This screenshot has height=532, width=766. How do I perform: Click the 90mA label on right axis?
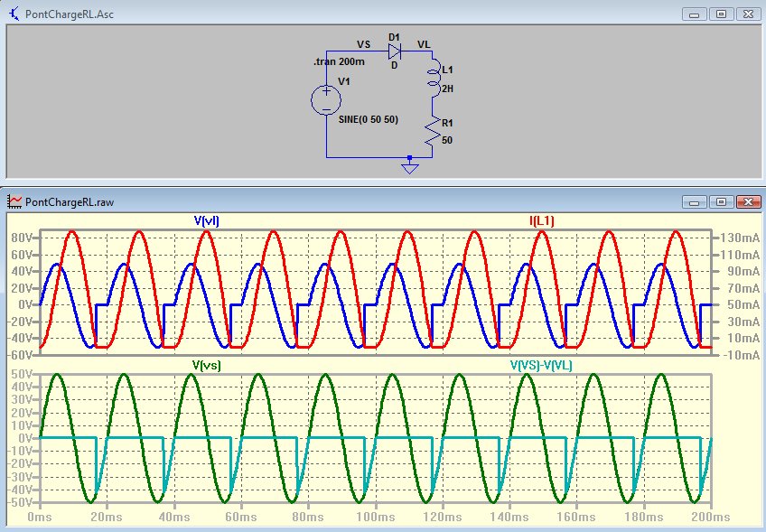pyautogui.click(x=743, y=271)
